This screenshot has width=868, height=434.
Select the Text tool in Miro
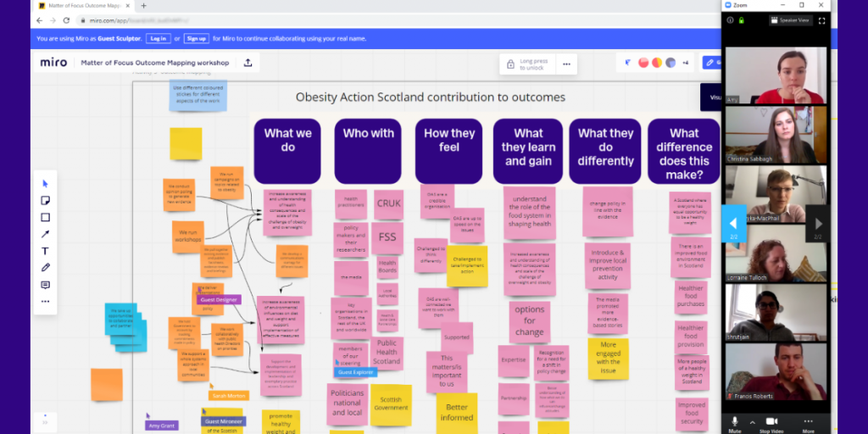46,251
